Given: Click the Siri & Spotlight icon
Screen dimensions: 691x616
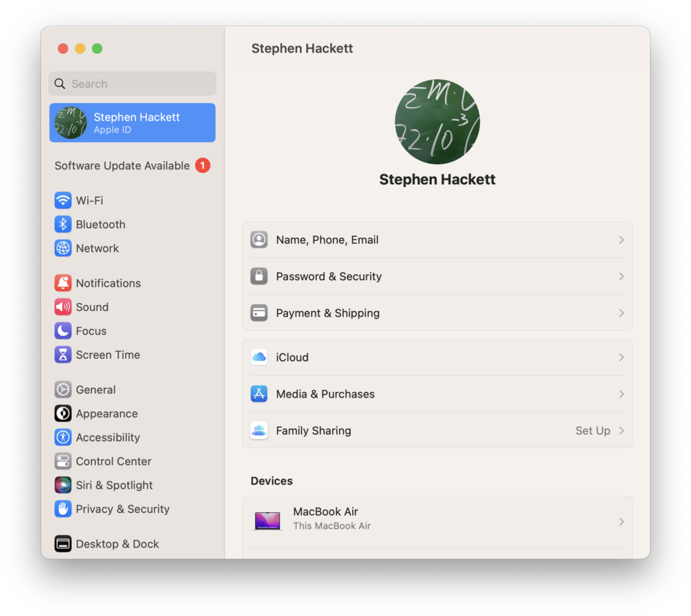Looking at the screenshot, I should coord(63,485).
